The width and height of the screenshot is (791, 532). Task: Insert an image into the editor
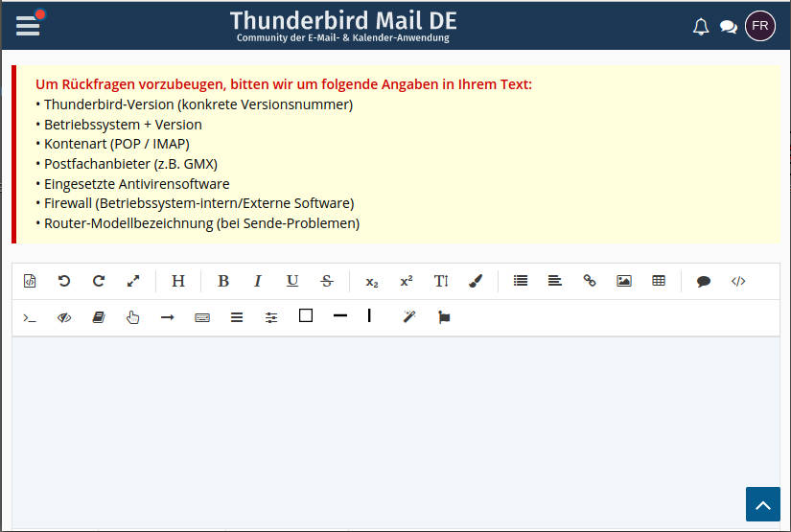tap(624, 281)
